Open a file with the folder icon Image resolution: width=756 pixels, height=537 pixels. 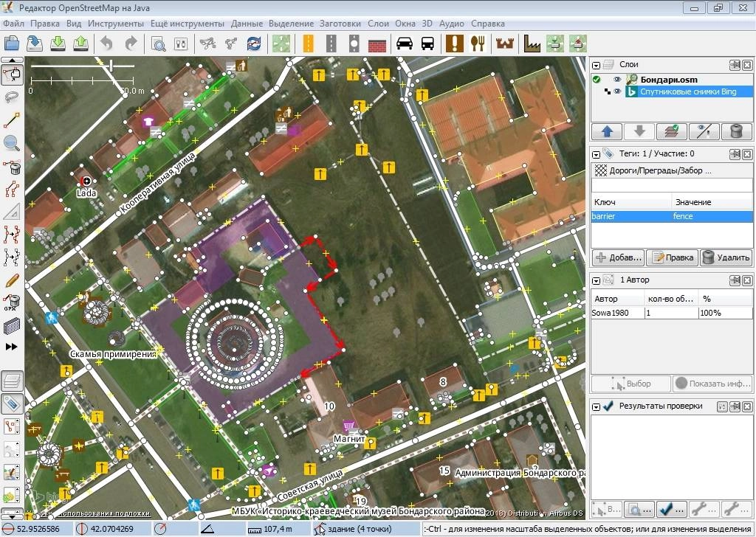[12, 44]
